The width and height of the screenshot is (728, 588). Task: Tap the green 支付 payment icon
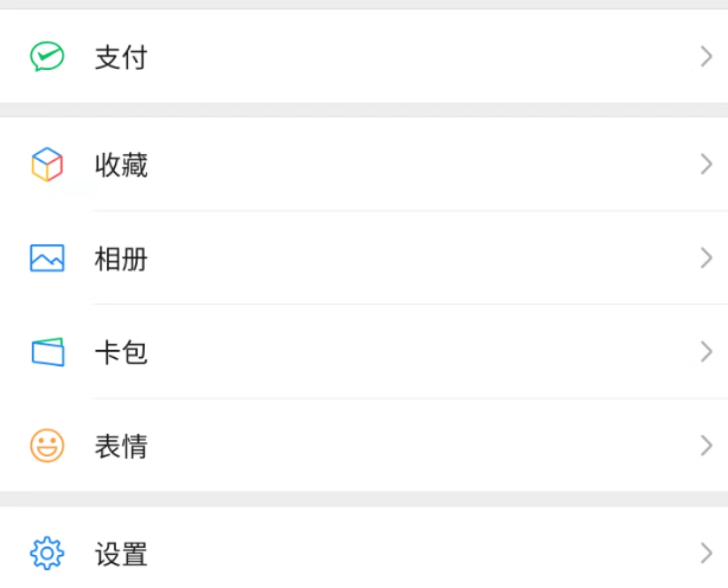point(47,56)
